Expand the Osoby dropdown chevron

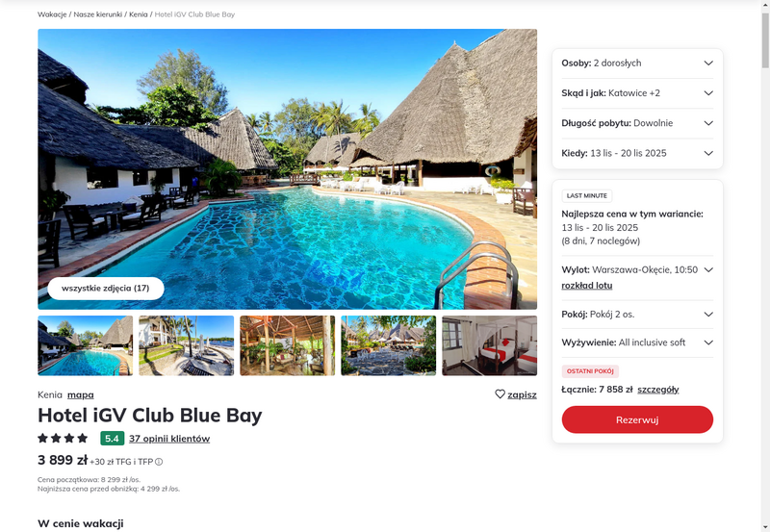pyautogui.click(x=708, y=63)
